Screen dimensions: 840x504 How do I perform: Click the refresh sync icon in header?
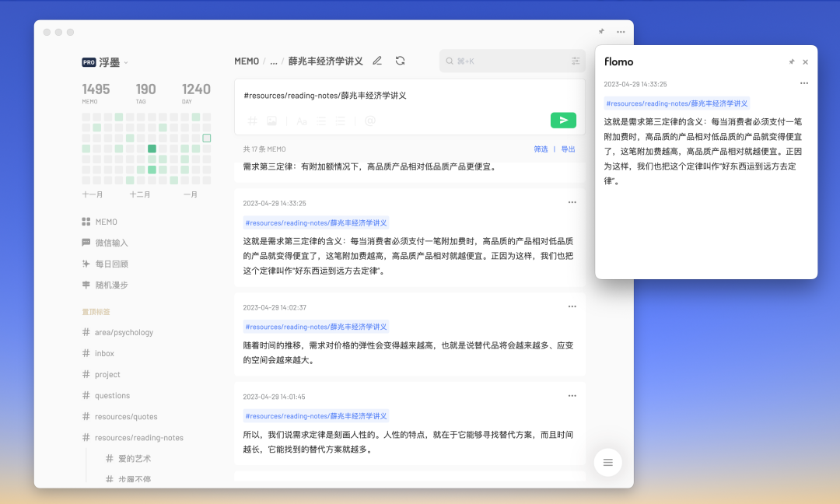coord(401,61)
